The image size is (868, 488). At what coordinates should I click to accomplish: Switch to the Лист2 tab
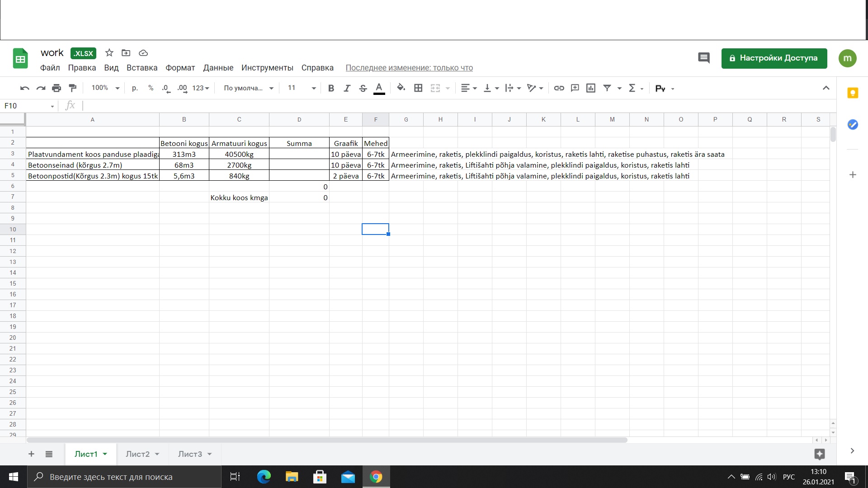137,454
